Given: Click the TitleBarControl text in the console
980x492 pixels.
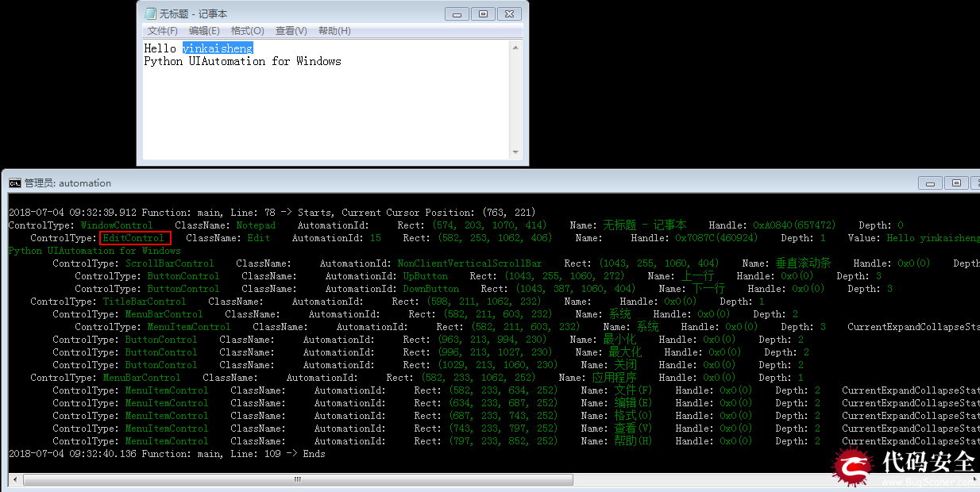Looking at the screenshot, I should click(x=145, y=302).
